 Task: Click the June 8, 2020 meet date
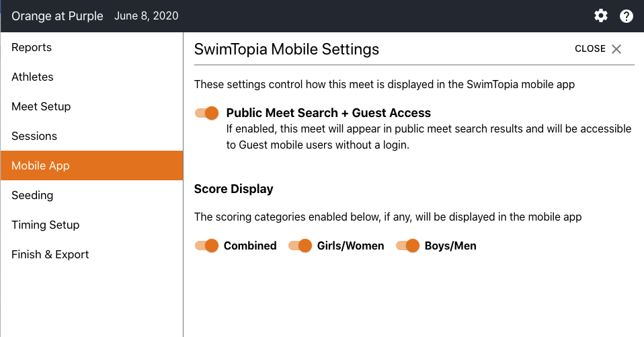(147, 15)
